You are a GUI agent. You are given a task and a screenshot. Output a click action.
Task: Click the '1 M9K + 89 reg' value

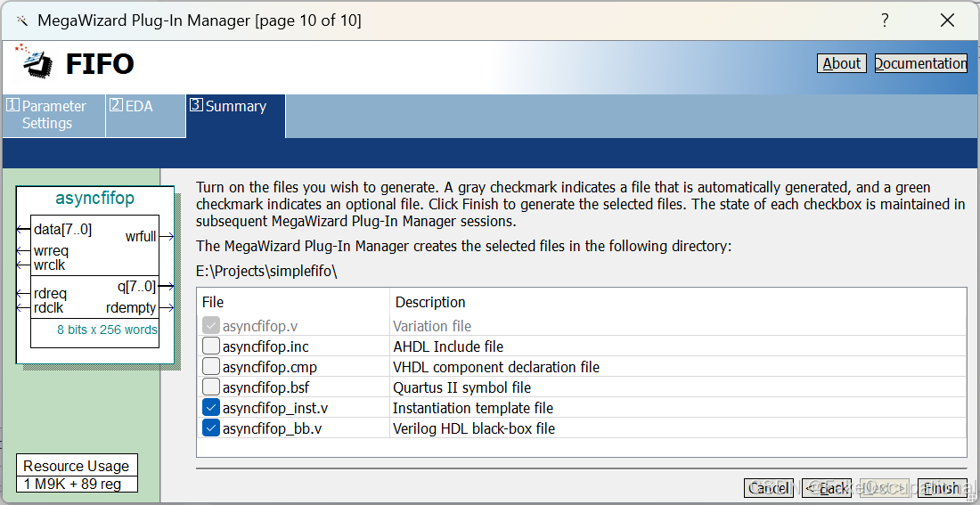(x=72, y=484)
